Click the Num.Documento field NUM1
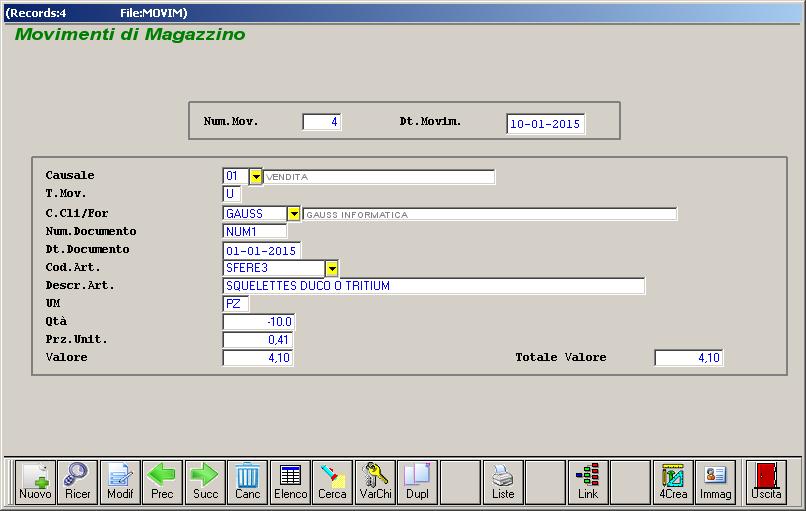Screen dimensions: 806x511 (254, 232)
